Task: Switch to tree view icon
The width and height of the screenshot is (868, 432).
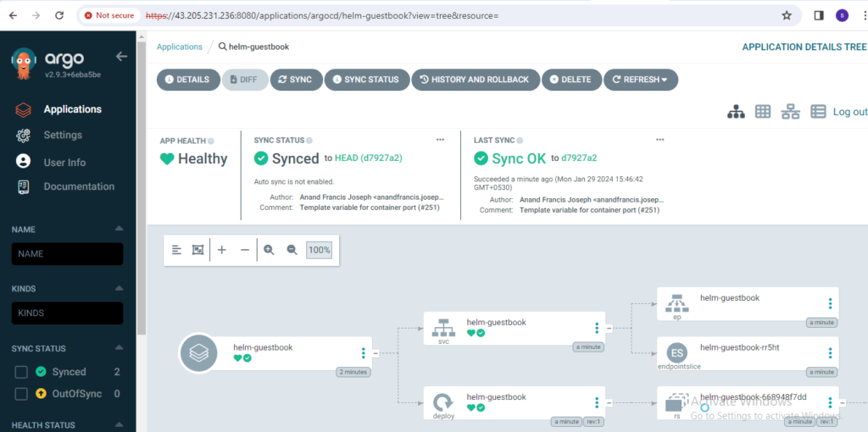Action: pyautogui.click(x=736, y=112)
